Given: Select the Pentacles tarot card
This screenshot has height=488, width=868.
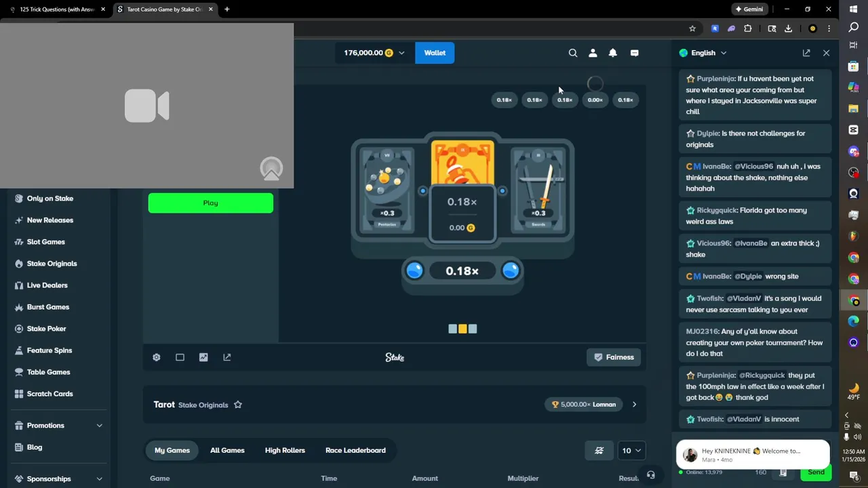Looking at the screenshot, I should point(387,189).
